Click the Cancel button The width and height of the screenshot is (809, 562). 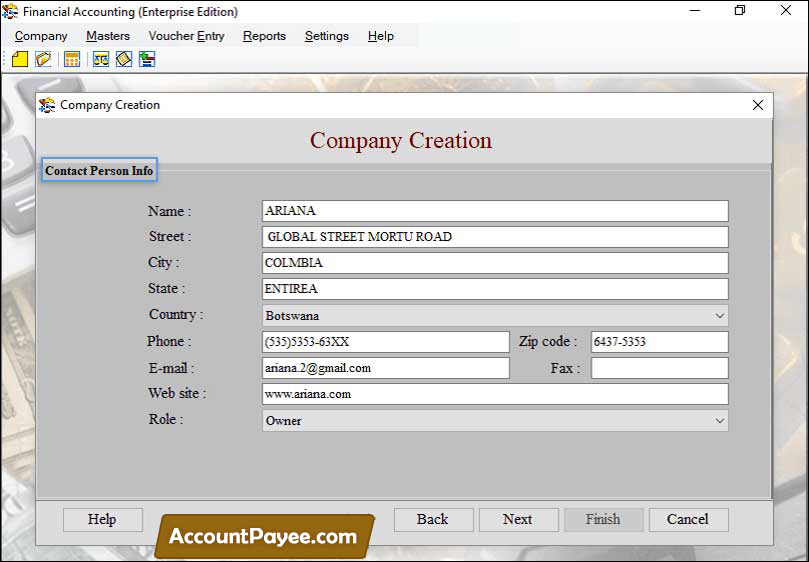point(688,519)
